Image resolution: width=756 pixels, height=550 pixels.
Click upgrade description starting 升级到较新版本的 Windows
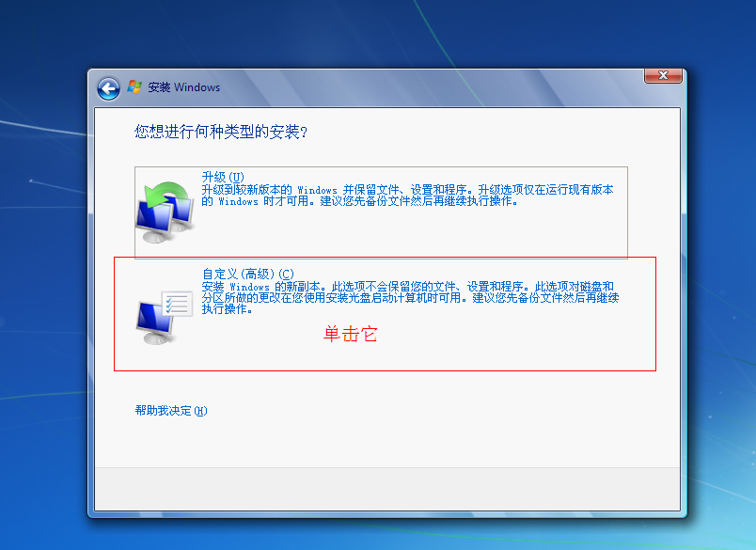407,196
